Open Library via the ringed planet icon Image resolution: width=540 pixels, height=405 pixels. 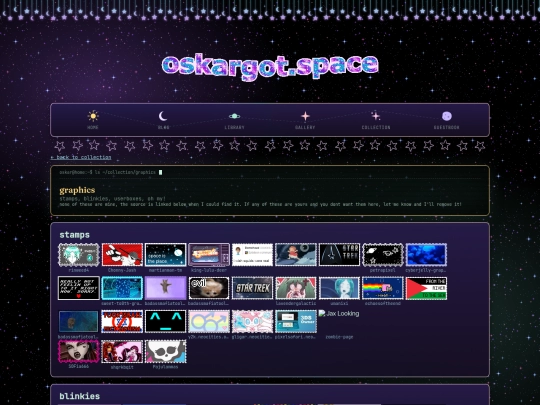[x=235, y=116]
